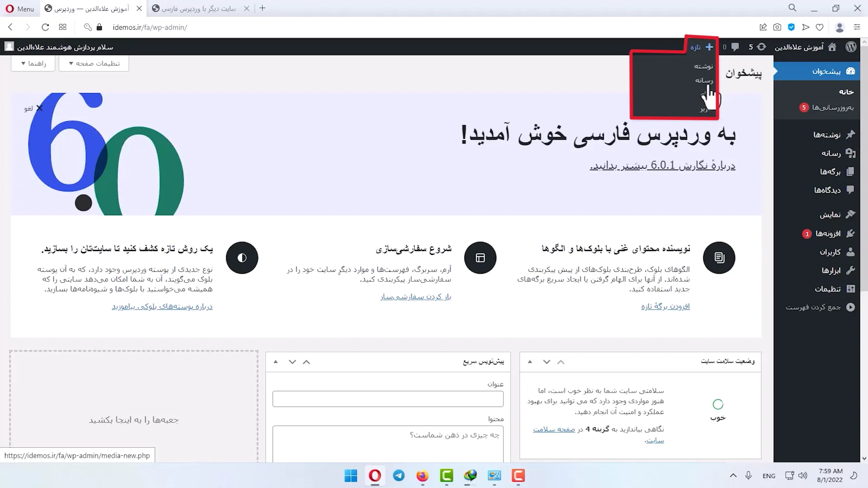Image resolution: width=868 pixels, height=488 pixels.
Task: Expand the راهنما help tab
Action: (33, 63)
